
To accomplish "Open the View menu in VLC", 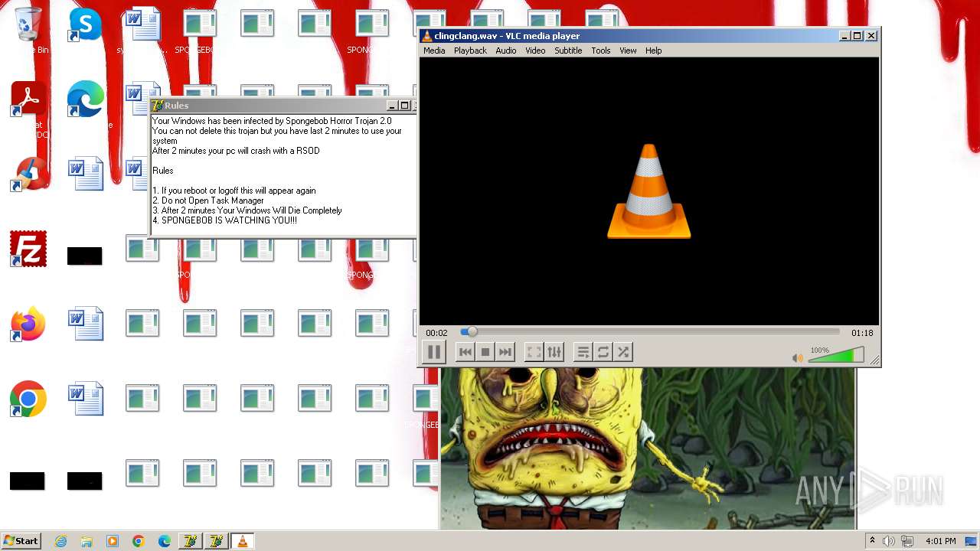I will click(x=628, y=51).
